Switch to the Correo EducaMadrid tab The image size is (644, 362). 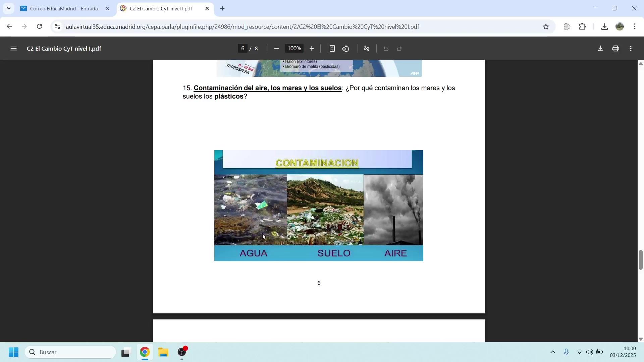click(x=64, y=9)
